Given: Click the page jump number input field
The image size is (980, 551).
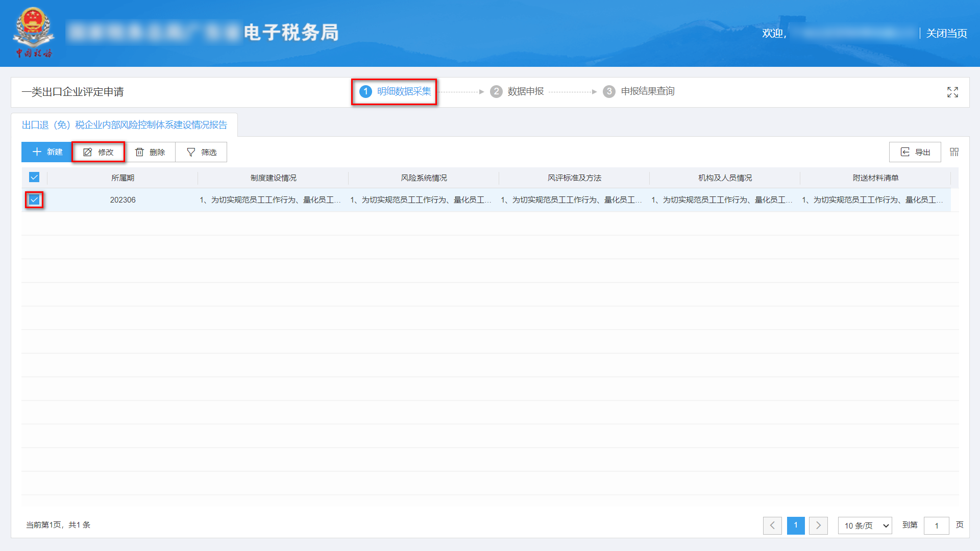Looking at the screenshot, I should pos(937,525).
